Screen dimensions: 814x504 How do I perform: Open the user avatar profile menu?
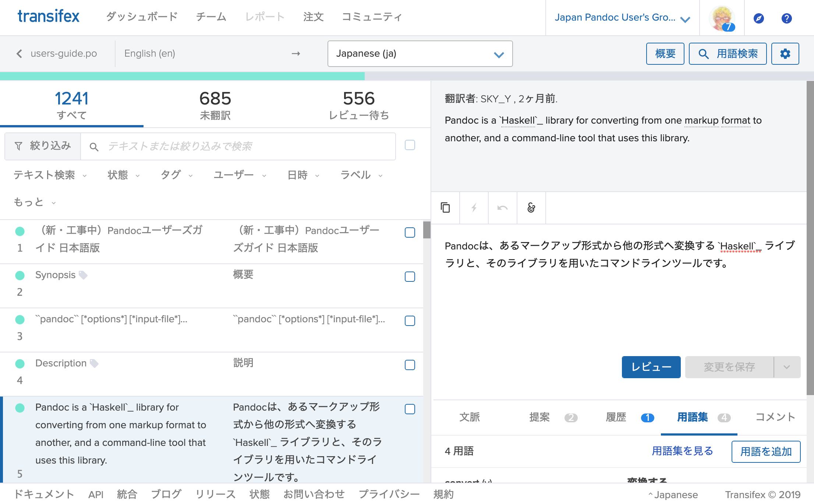click(x=722, y=18)
